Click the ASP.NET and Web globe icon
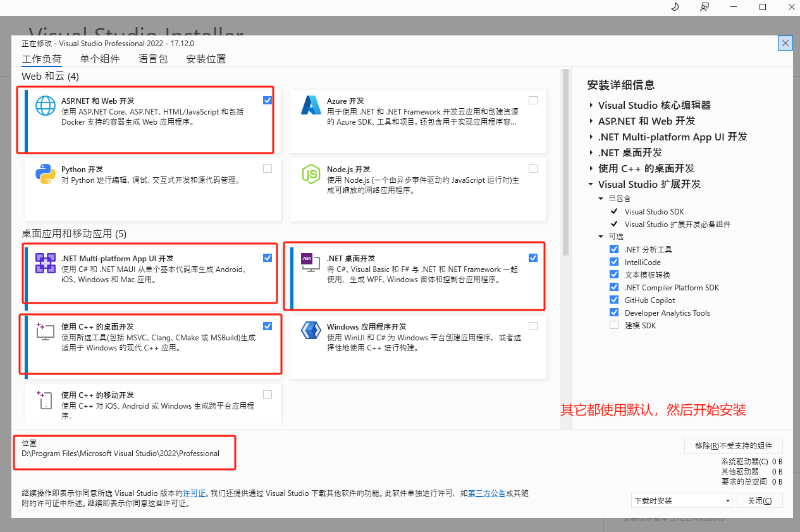800x532 pixels. click(x=46, y=105)
